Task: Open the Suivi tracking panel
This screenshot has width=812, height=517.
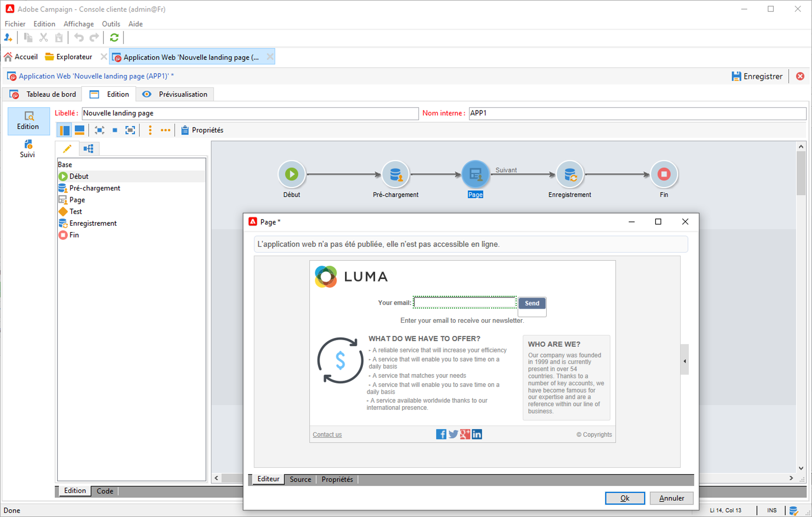Action: pyautogui.click(x=28, y=149)
